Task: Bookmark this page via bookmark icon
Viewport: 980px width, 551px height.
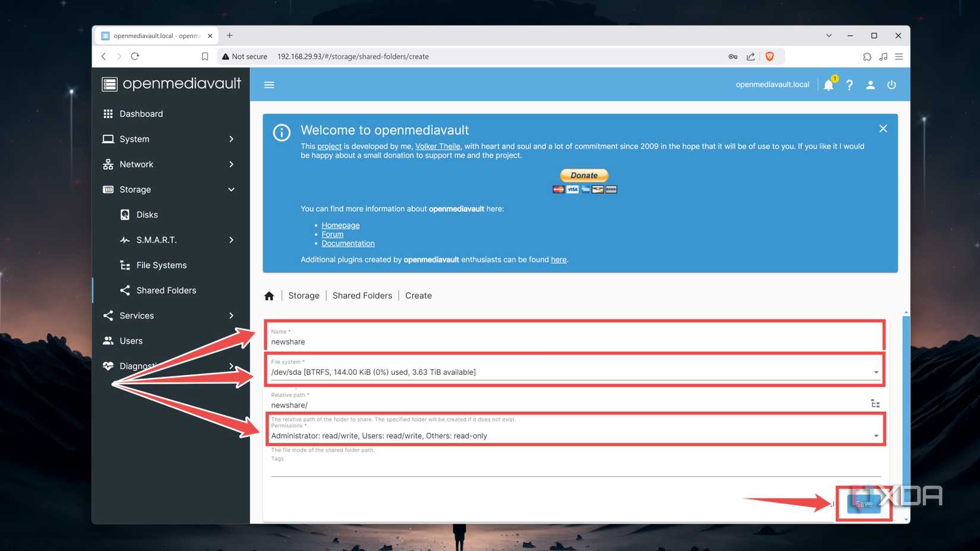Action: click(205, 56)
